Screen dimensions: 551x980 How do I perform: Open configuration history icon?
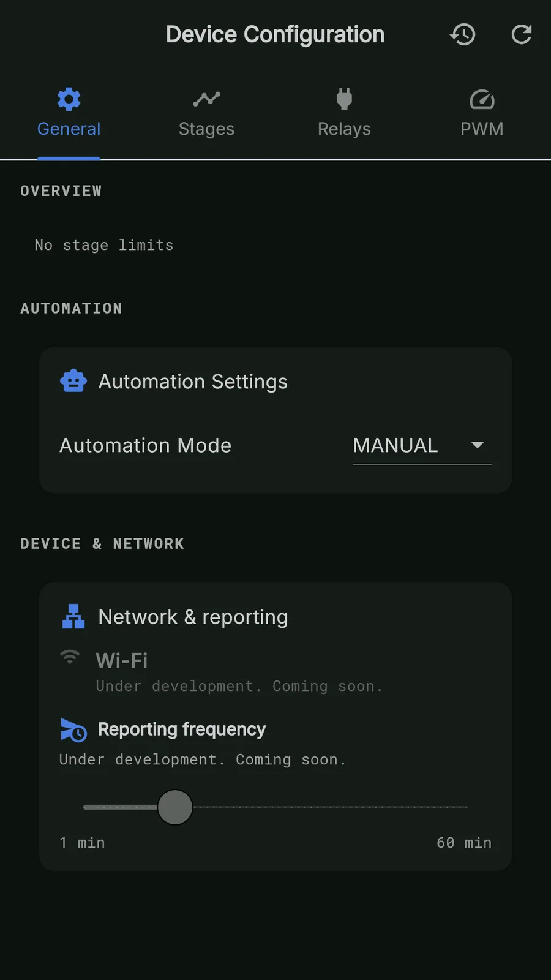point(463,35)
